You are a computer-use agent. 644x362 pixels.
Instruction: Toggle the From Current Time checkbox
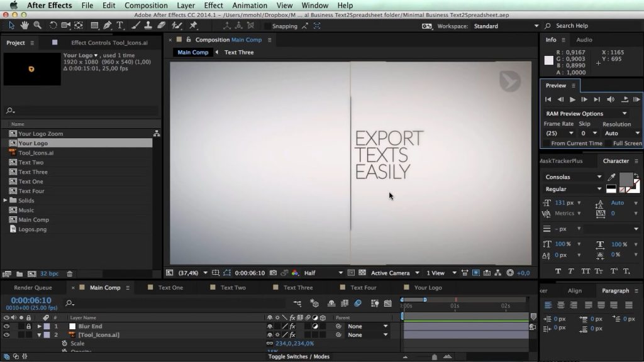click(547, 143)
